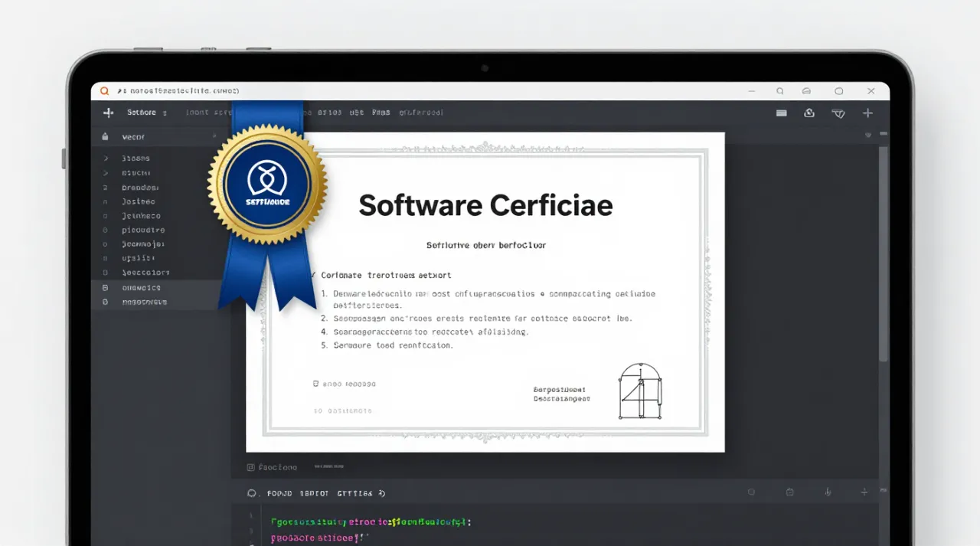Click the line-drawn emblem on the certificate
The height and width of the screenshot is (546, 980).
(640, 391)
